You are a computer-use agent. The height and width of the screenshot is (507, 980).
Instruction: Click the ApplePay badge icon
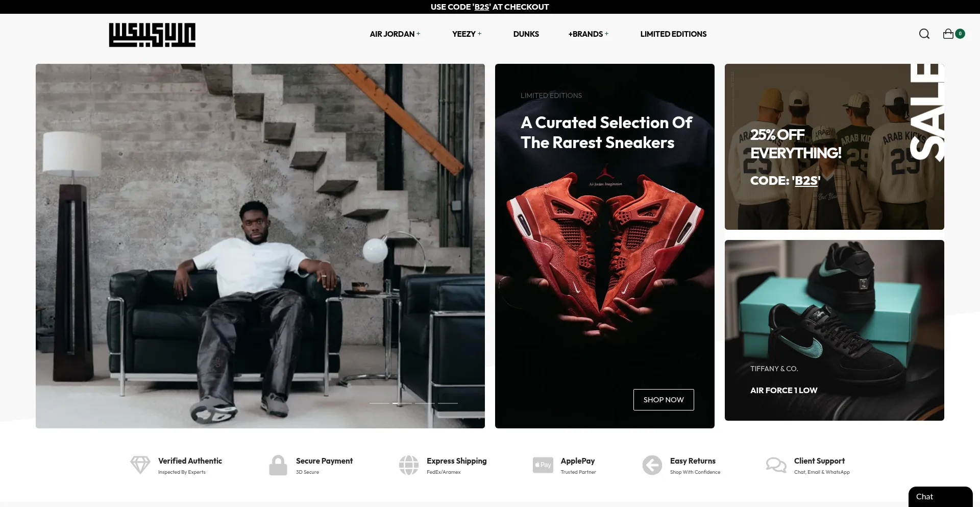(x=543, y=465)
